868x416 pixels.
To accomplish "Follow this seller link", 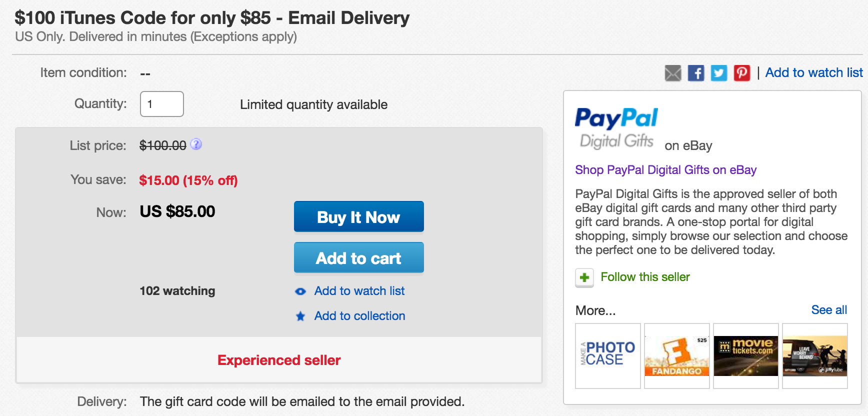I will (x=645, y=277).
